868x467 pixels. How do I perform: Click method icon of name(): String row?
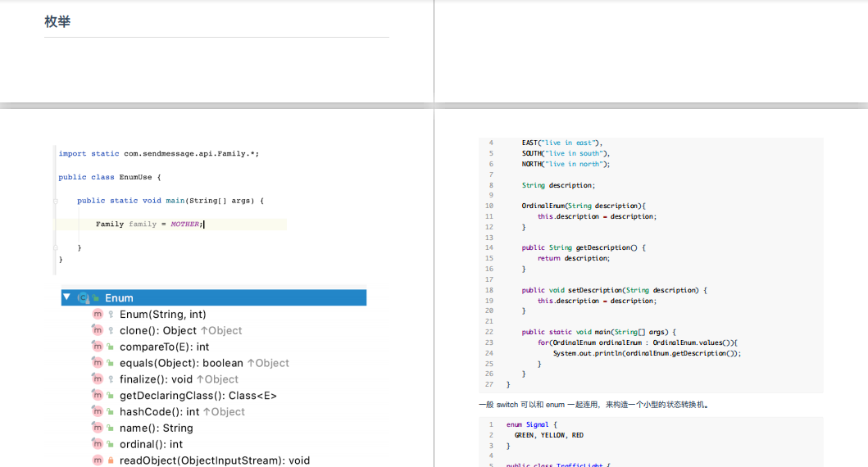click(98, 428)
